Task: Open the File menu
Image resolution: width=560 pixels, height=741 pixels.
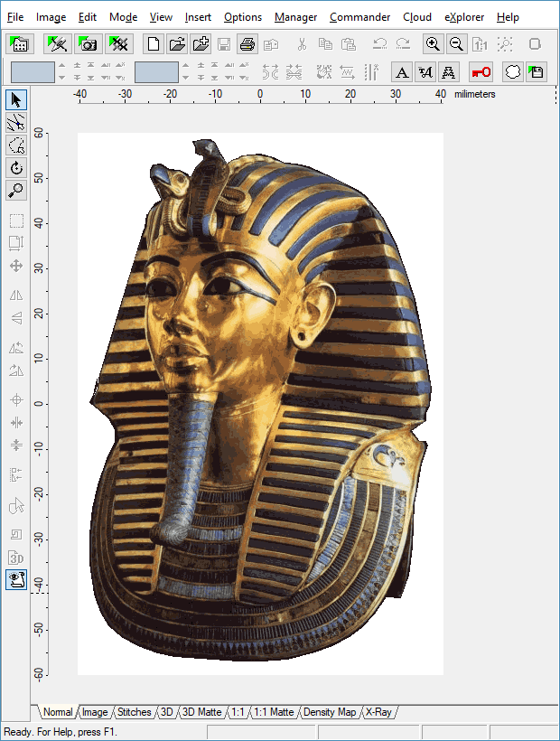Action: (15, 17)
